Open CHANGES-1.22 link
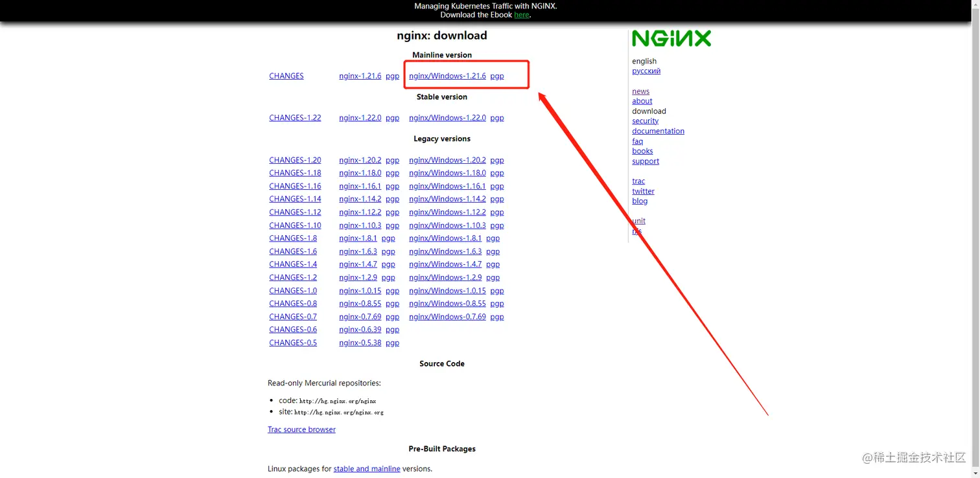The height and width of the screenshot is (478, 980). pos(295,118)
